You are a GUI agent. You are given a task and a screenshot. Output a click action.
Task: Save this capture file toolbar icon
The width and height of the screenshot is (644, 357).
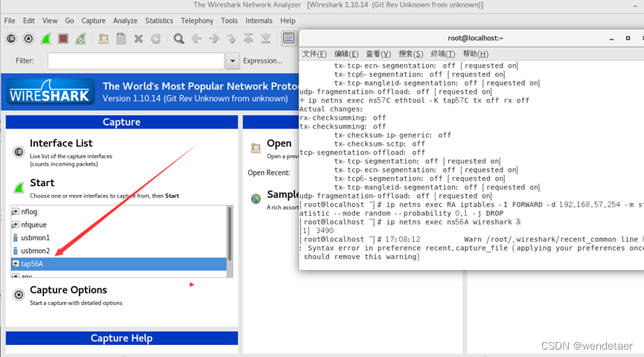(121, 39)
